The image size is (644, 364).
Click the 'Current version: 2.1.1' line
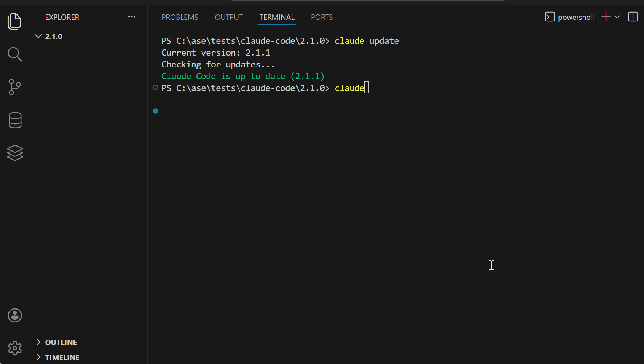pos(216,53)
